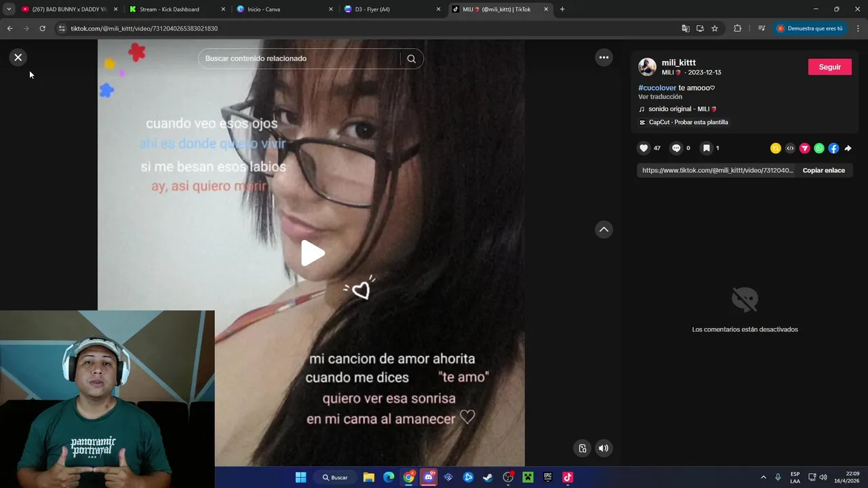Open OBS Studio from taskbar
This screenshot has height=488, width=868.
point(508,477)
